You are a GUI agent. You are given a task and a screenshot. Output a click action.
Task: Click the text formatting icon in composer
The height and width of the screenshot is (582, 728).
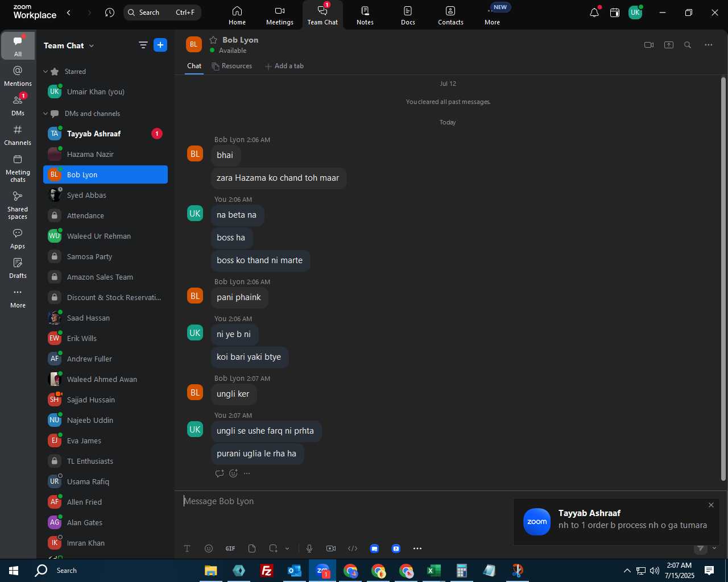[187, 548]
